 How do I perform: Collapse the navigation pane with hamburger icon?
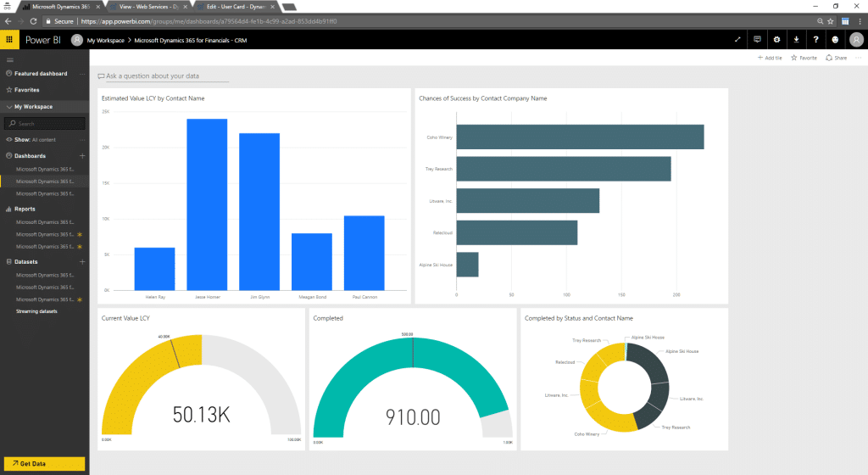pyautogui.click(x=10, y=60)
